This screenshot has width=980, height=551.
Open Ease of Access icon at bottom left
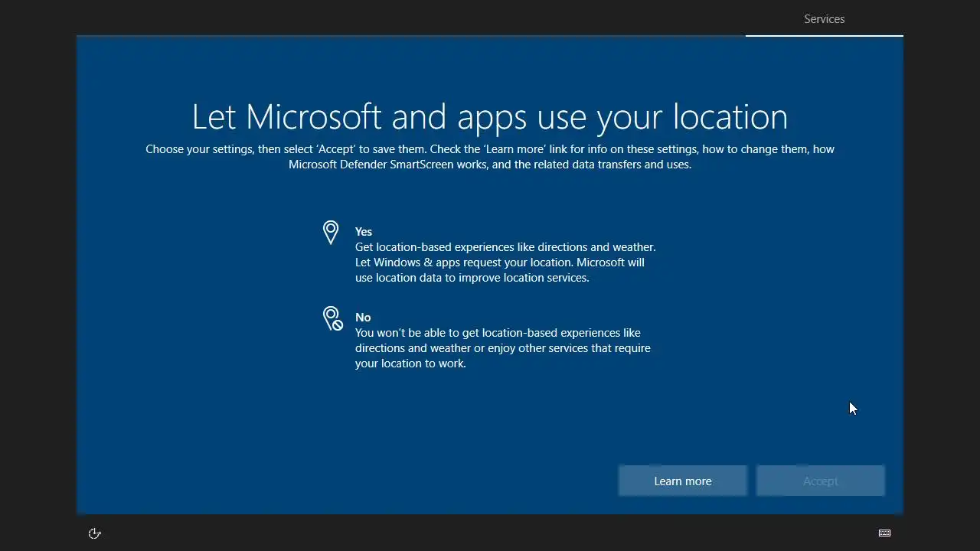point(95,533)
